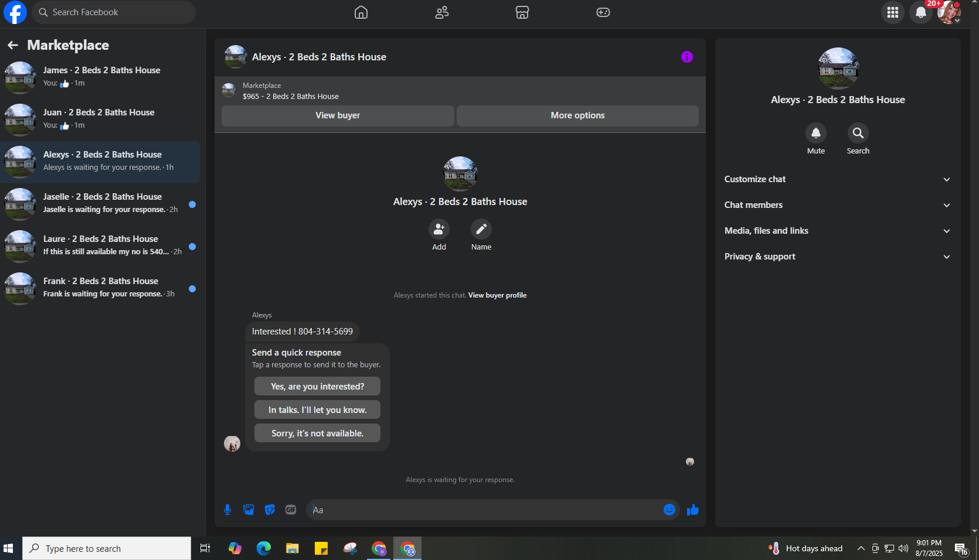Click the Search Facebook field
979x560 pixels.
pos(114,12)
